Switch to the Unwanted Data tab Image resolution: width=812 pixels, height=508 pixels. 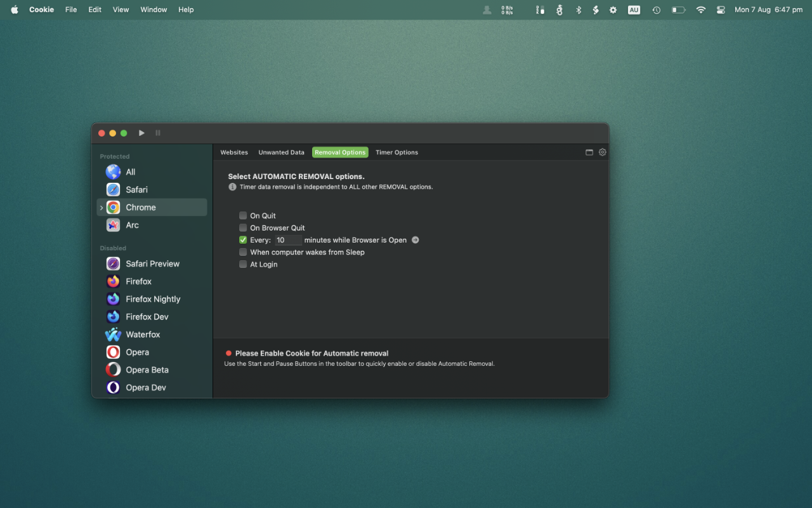(x=281, y=152)
